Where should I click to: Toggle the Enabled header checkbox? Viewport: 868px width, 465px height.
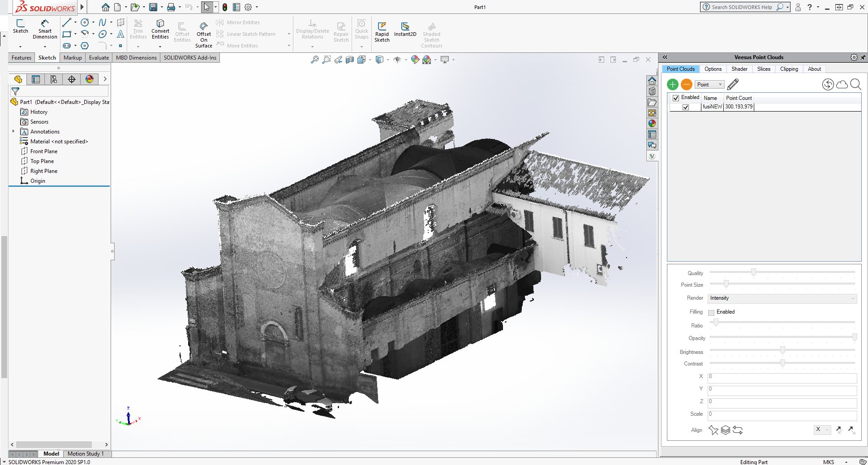(x=676, y=98)
